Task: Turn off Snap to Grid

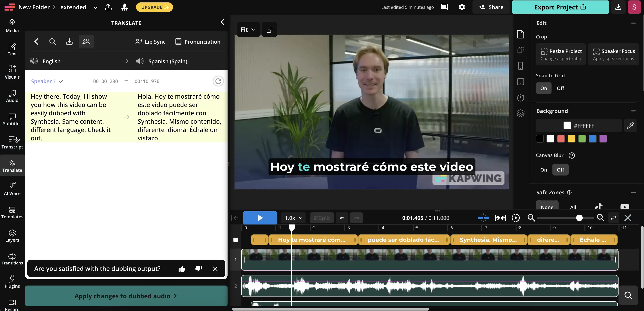Action: [560, 88]
